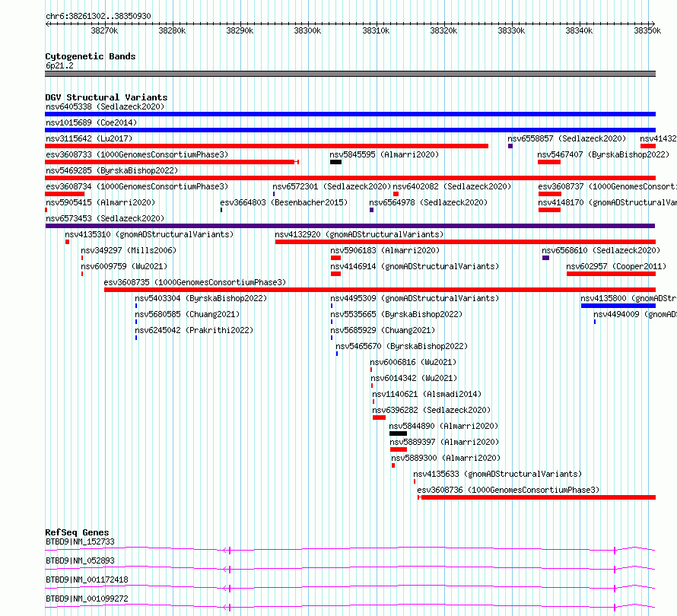Click the nsv6405338 (Sedlazeck2020) variant label
Image resolution: width=677 pixels, height=616 pixels.
(x=105, y=106)
